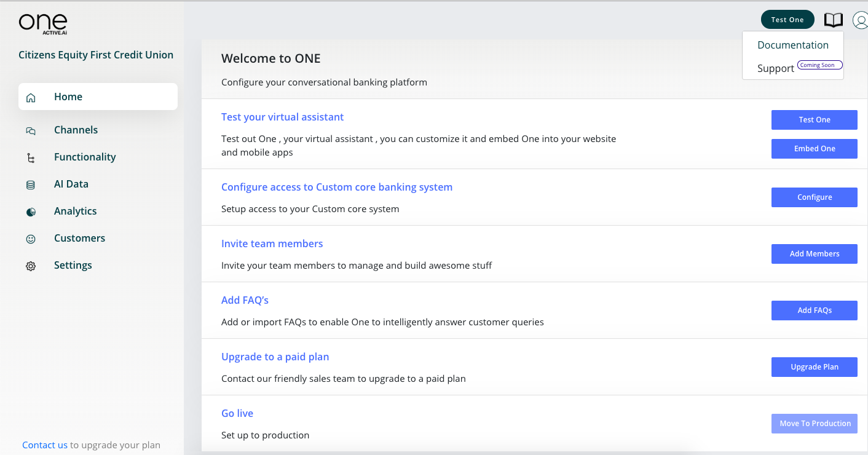This screenshot has width=868, height=455.
Task: Click the Functionality flow icon
Action: point(31,157)
